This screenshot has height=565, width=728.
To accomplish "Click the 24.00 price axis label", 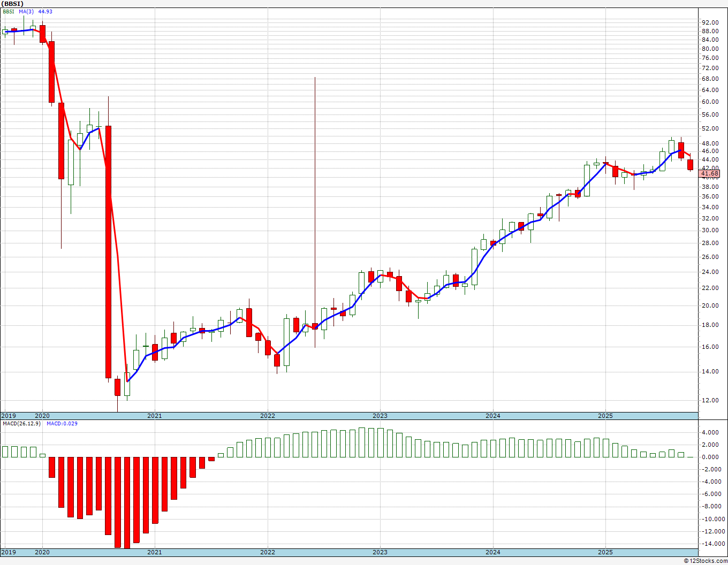I will tap(710, 272).
